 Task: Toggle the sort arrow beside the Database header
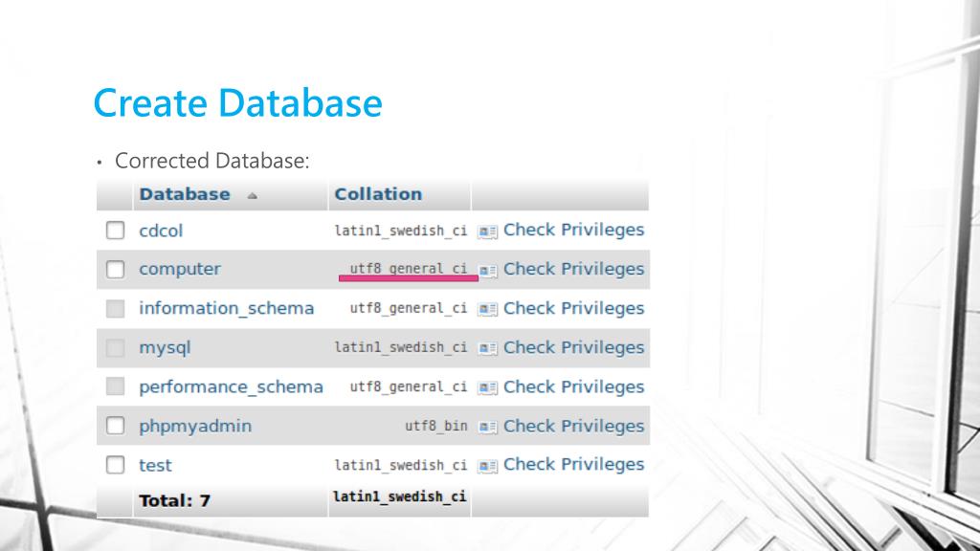[x=252, y=195]
